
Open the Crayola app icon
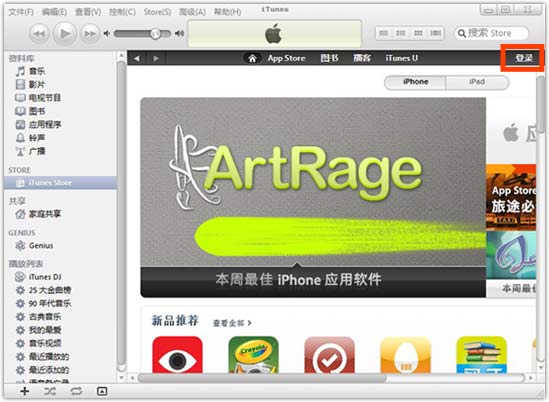pos(253,354)
